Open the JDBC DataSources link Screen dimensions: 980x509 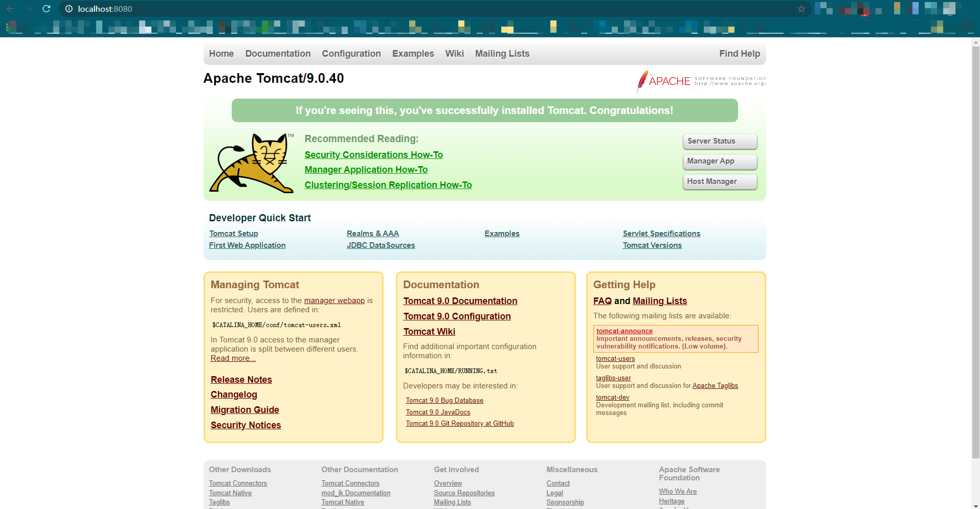coord(381,245)
